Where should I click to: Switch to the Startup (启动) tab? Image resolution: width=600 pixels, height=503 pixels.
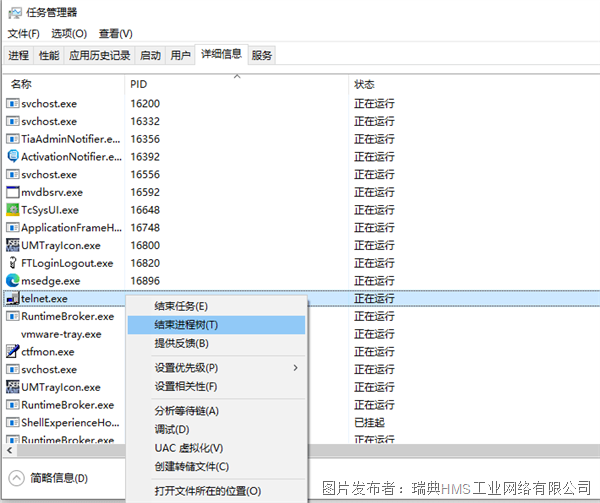tap(150, 55)
